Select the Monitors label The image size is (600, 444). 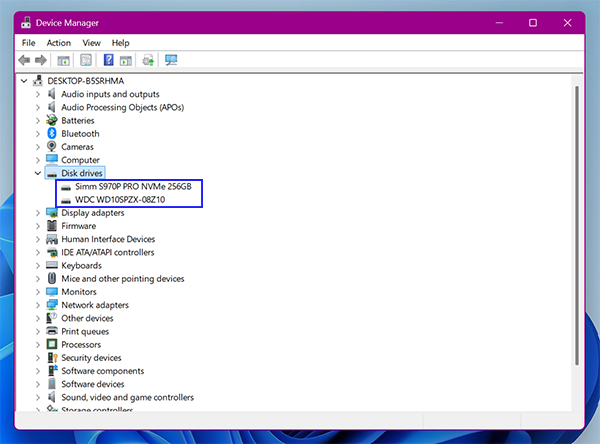[79, 292]
